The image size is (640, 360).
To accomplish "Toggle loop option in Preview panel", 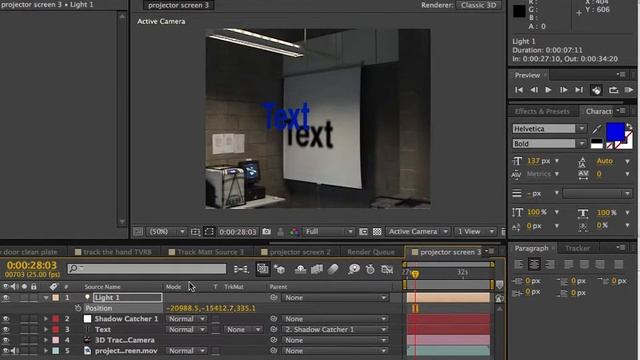I will pos(613,90).
